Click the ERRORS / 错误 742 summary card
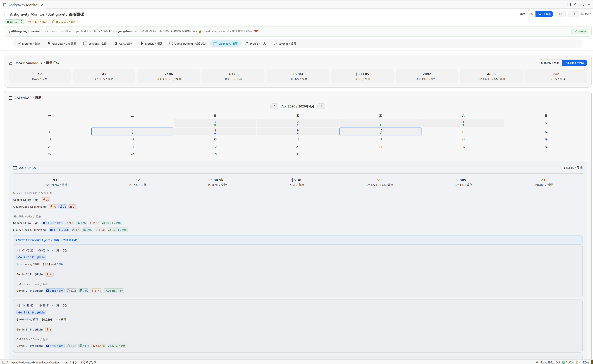This screenshot has width=593, height=364. click(x=556, y=76)
